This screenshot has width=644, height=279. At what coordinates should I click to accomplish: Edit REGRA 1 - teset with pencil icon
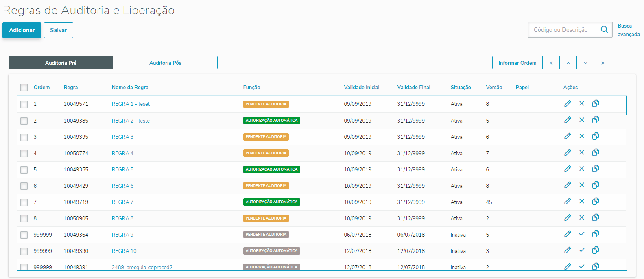tap(568, 103)
